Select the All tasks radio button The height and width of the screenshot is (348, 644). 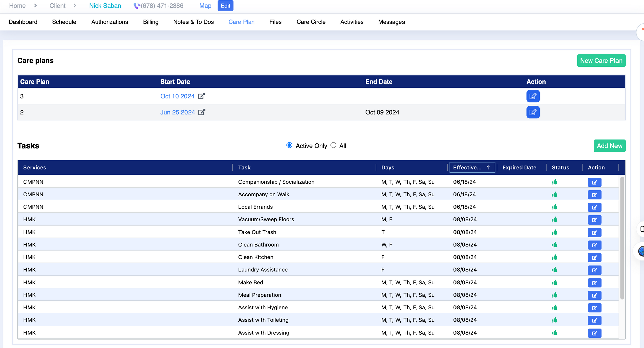click(333, 145)
